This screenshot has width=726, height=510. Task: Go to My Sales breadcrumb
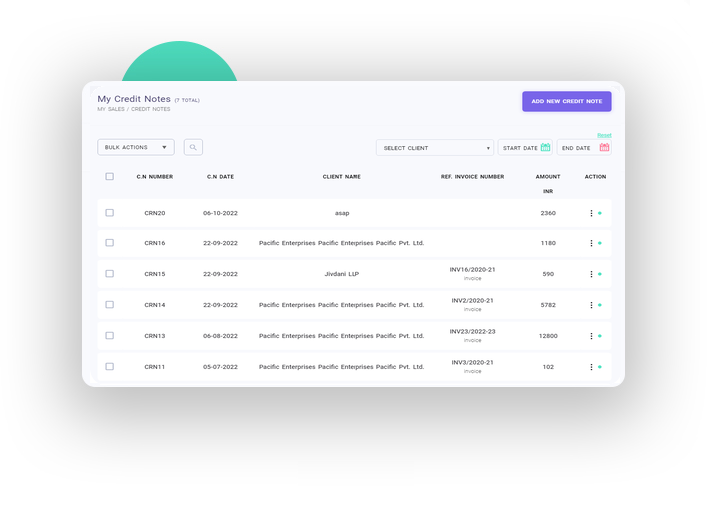(x=110, y=109)
